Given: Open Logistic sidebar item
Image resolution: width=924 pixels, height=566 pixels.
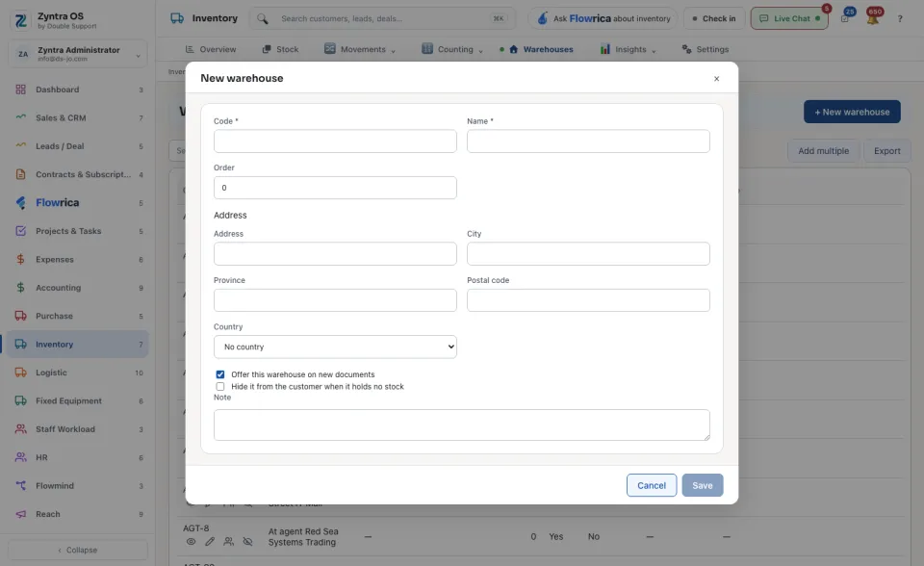Looking at the screenshot, I should pos(78,373).
